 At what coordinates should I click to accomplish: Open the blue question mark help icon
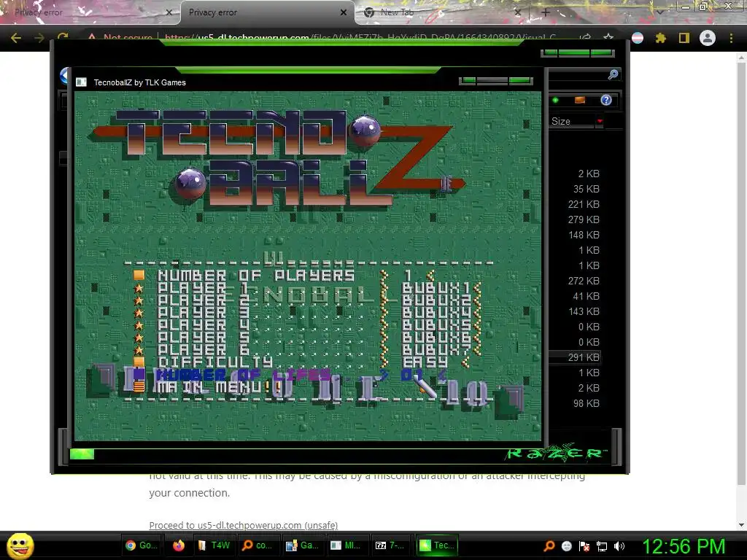coord(605,100)
